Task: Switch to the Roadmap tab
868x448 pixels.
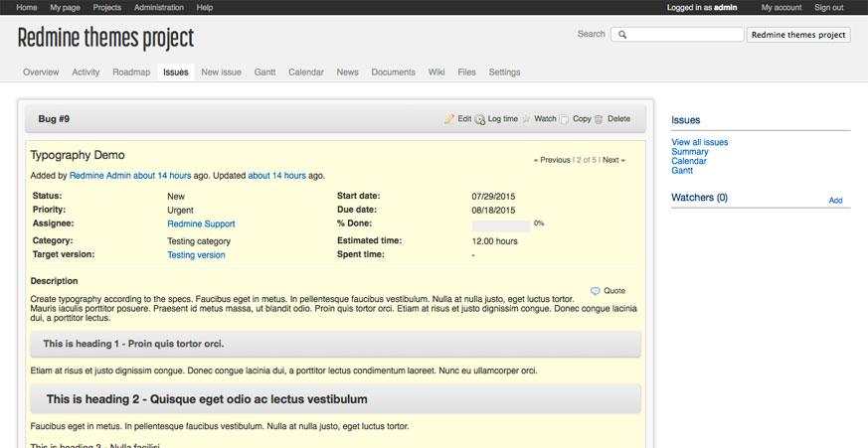Action: click(131, 72)
